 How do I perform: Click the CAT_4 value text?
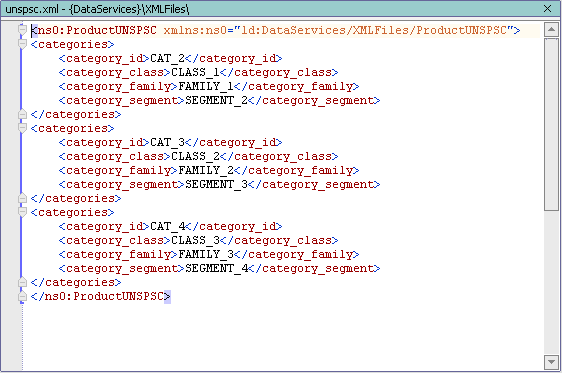point(167,226)
